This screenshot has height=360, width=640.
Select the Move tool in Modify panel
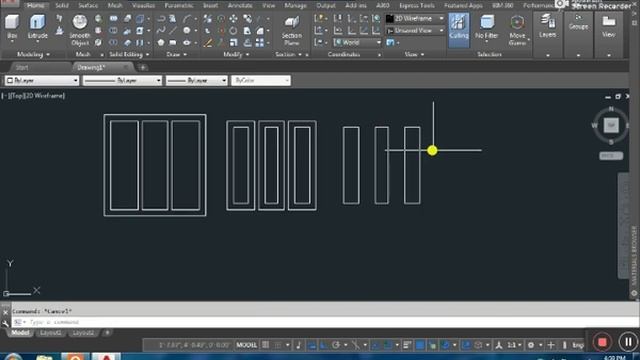[233, 19]
